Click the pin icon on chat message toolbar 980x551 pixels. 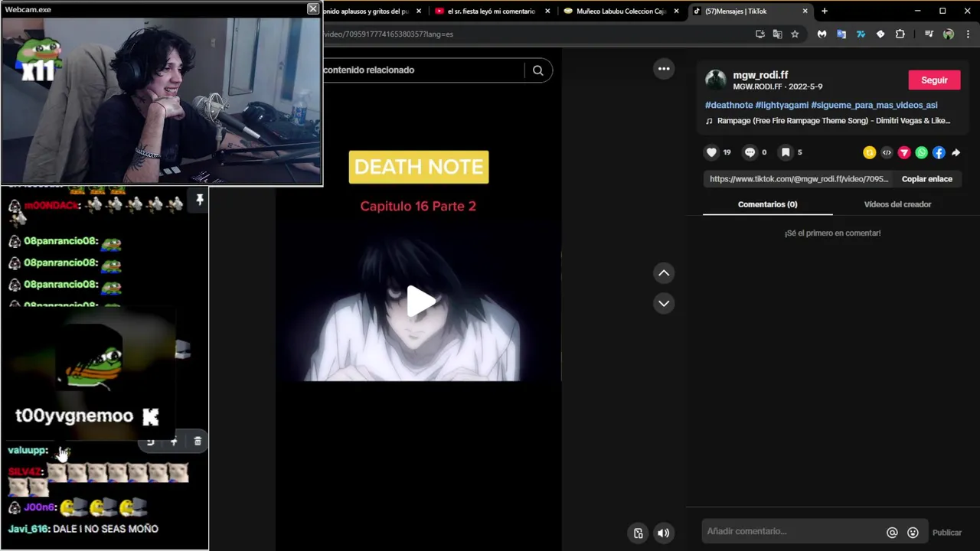click(x=174, y=441)
